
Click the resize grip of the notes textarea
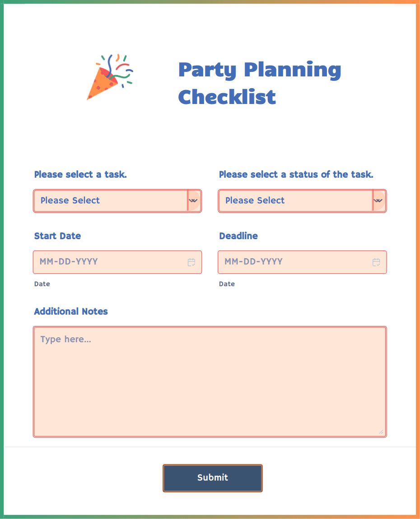[382, 432]
